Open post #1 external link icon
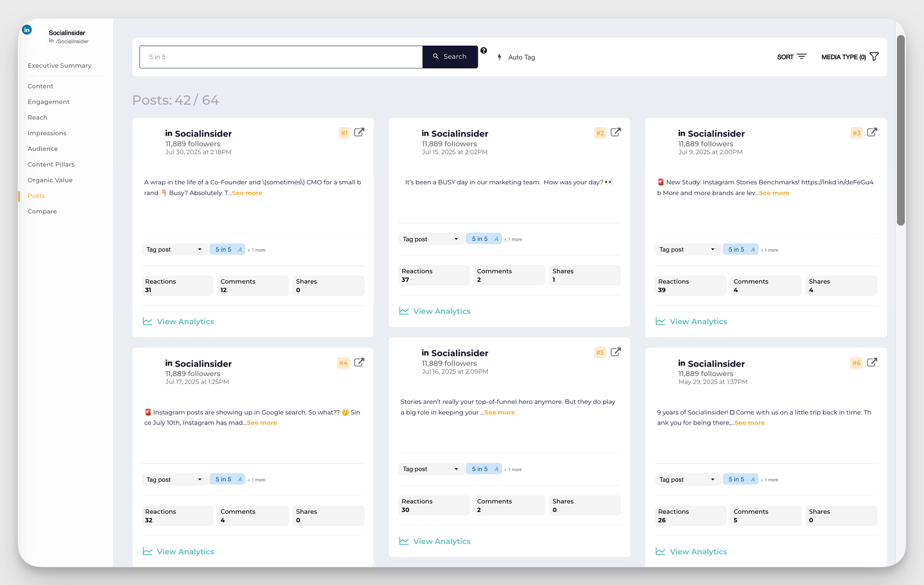Image resolution: width=924 pixels, height=585 pixels. tap(359, 132)
